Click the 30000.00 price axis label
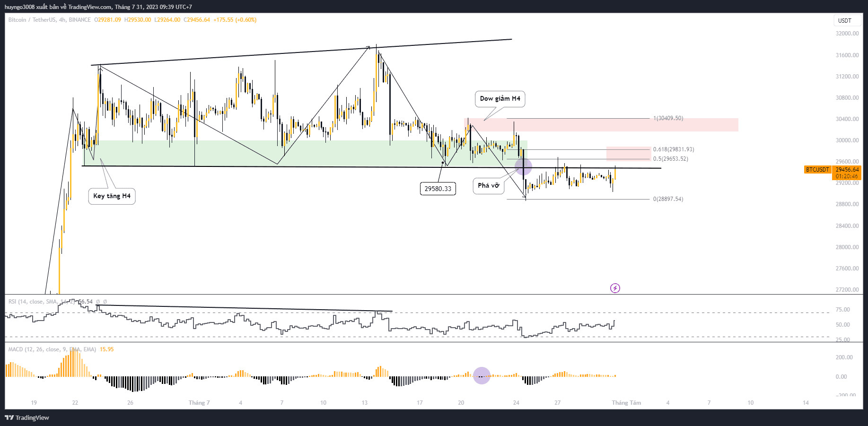 (x=847, y=140)
